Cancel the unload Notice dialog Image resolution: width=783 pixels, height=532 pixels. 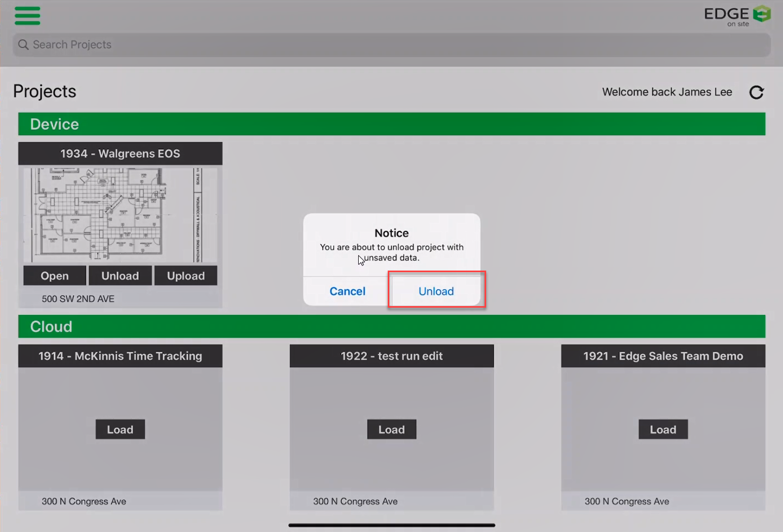click(347, 291)
